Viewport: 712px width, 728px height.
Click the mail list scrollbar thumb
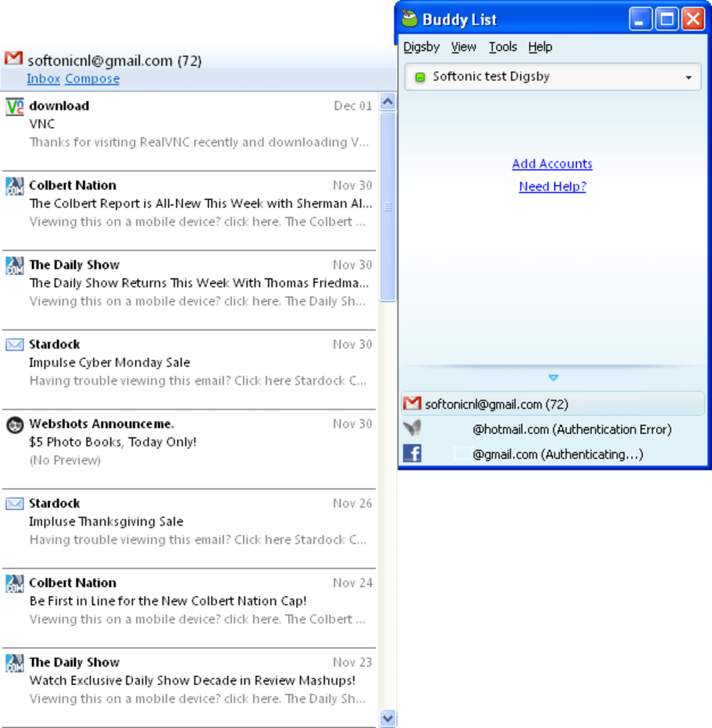(388, 207)
